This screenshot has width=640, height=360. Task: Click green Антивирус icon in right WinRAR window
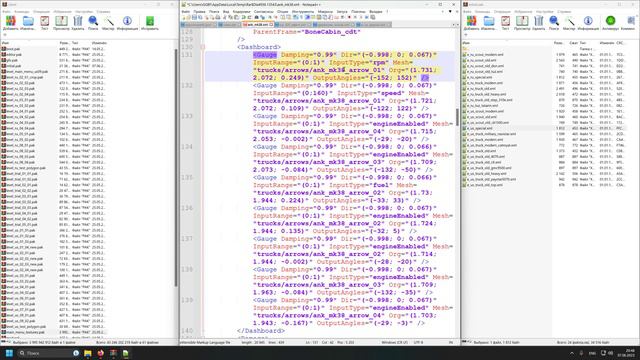(611, 23)
